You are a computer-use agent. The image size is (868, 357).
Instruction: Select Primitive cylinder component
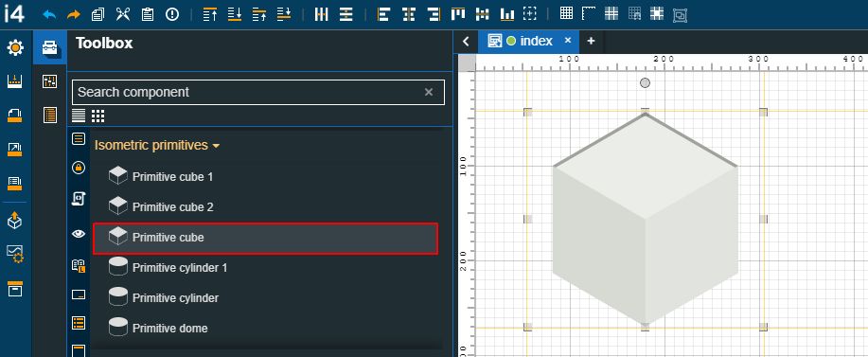(x=266, y=298)
